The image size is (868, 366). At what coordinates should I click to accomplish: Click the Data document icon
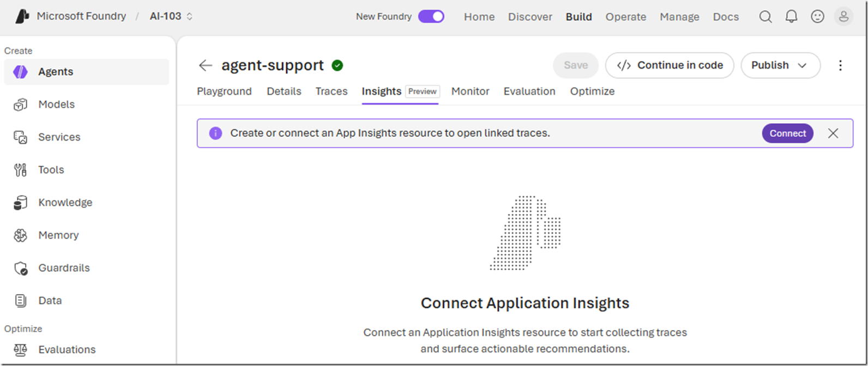[x=20, y=301]
